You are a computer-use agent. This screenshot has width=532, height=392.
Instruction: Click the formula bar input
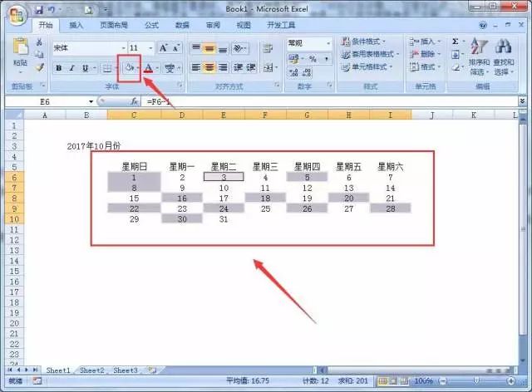(329, 101)
